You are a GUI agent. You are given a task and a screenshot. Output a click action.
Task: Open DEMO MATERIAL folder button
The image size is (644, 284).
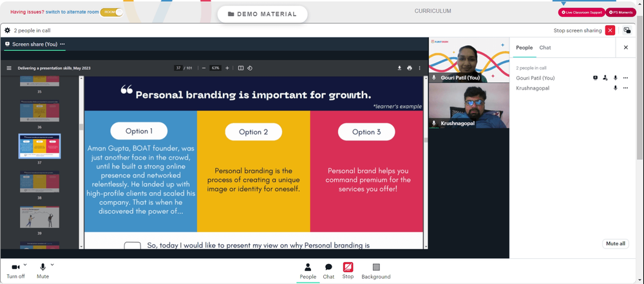(262, 14)
